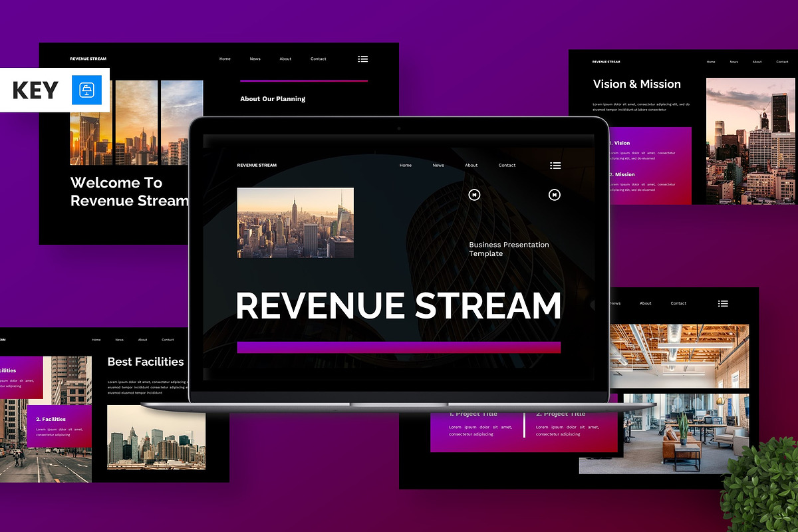798x532 pixels.
Task: Select the large REVENUE STREAM title text
Action: (x=398, y=305)
